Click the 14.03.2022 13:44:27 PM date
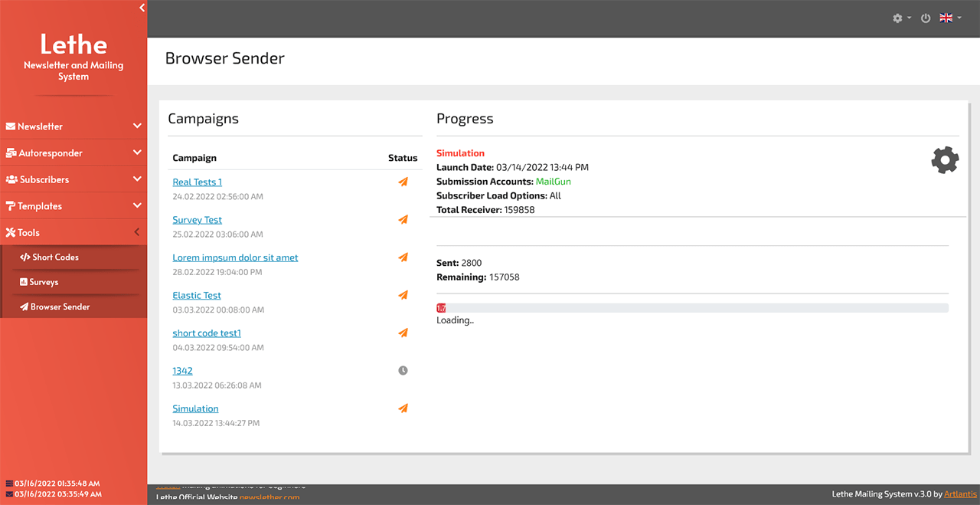980x505 pixels. tap(216, 423)
